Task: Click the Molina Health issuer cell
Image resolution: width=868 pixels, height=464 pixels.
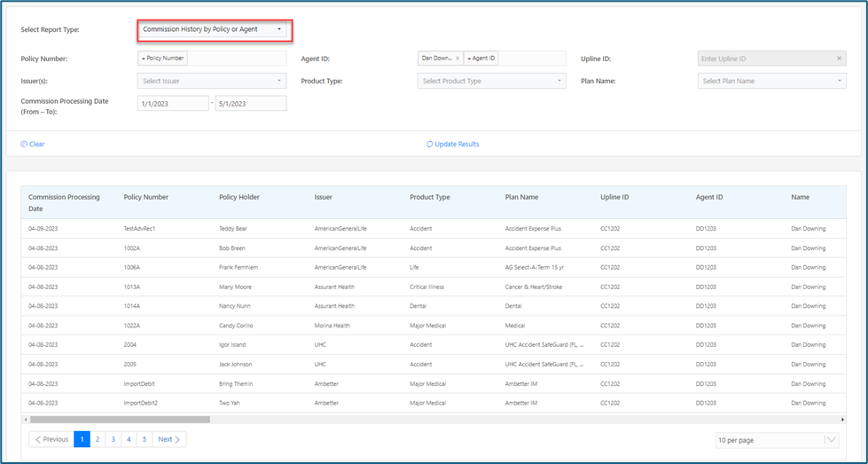Action: 332,326
